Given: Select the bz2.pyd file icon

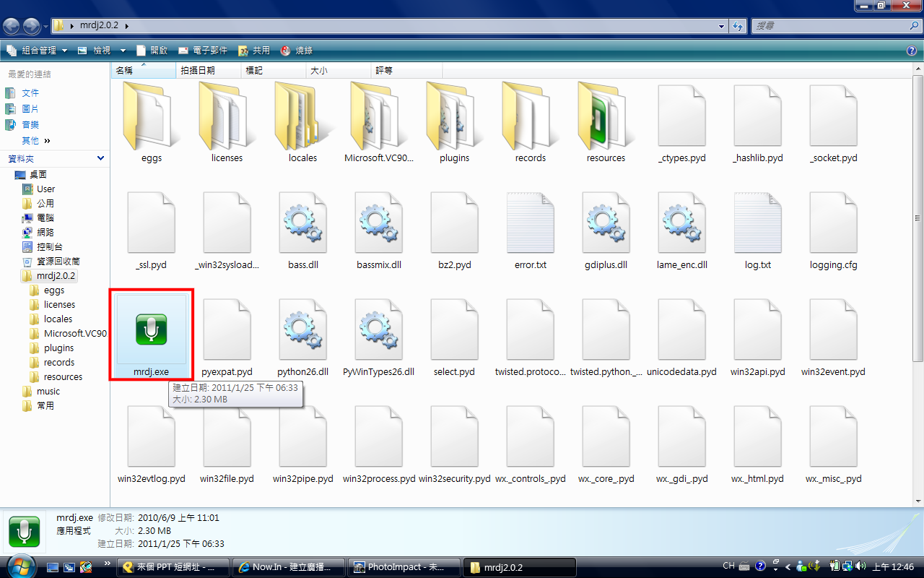Looking at the screenshot, I should tap(455, 223).
